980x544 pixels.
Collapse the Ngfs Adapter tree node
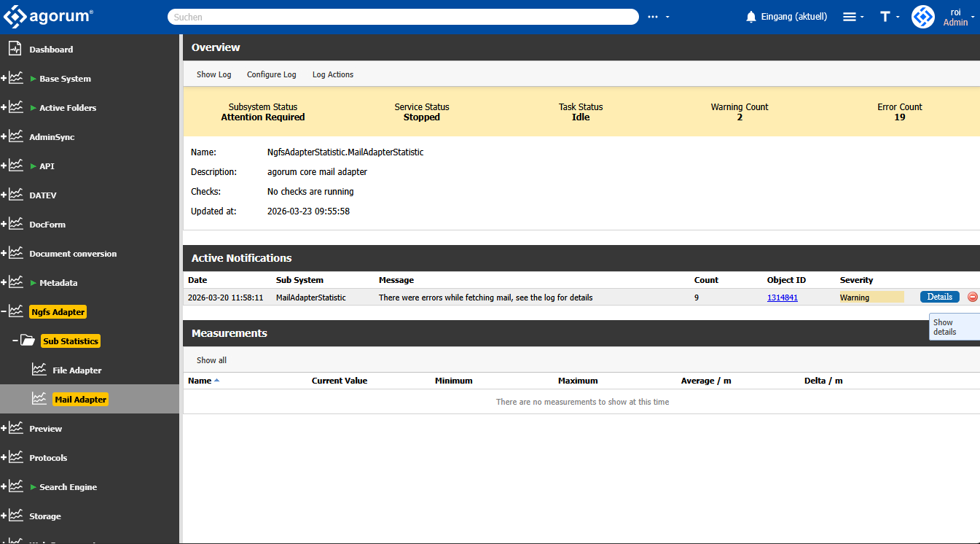4,311
